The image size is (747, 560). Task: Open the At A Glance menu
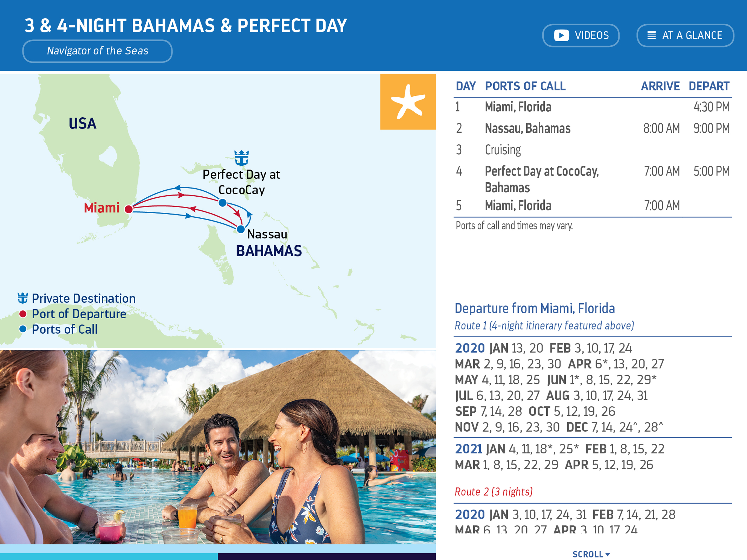pos(685,36)
